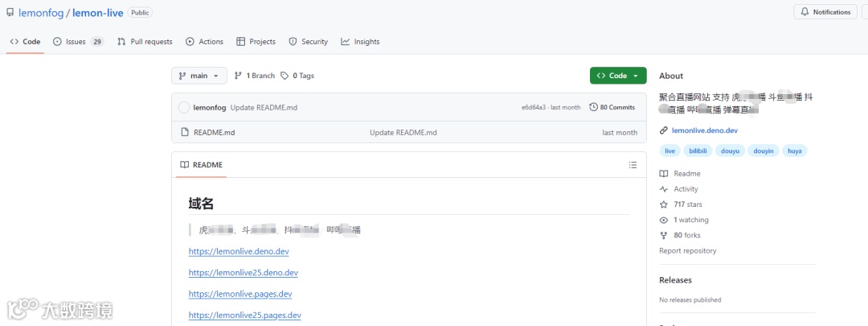Click the Public visibility label
This screenshot has width=868, height=326.
click(x=140, y=12)
